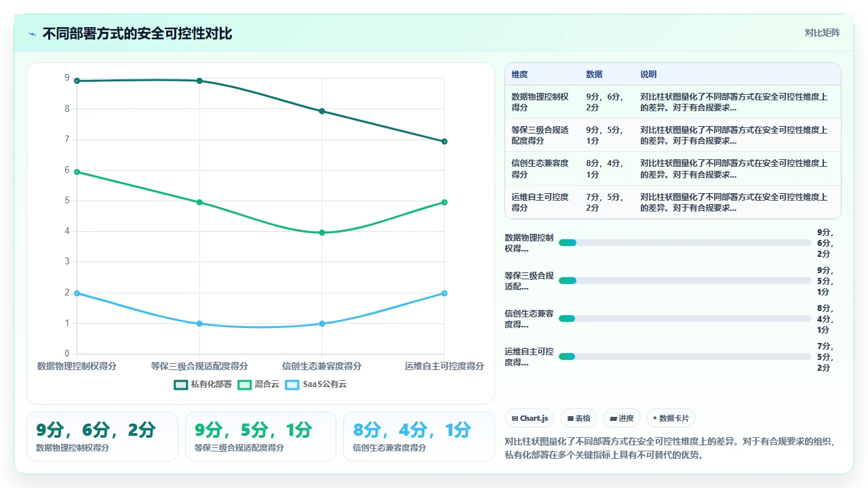Click the 数据物理控制权得分 progress bar

click(x=685, y=243)
